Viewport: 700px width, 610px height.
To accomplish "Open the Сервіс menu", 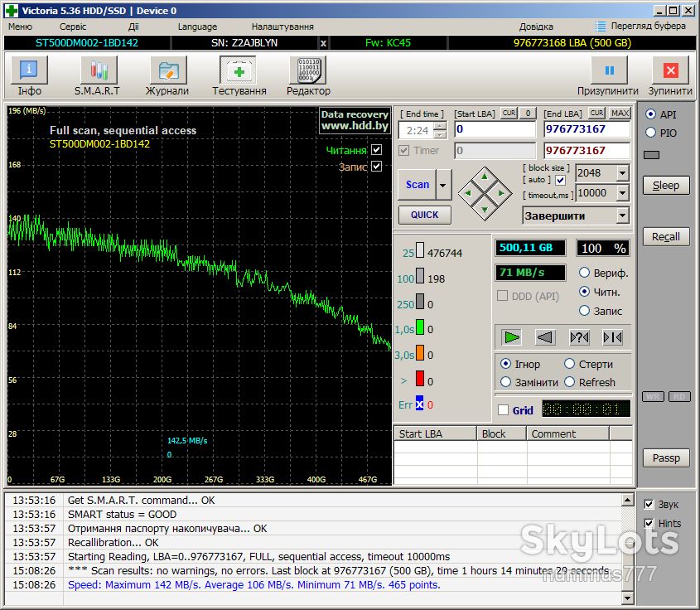I will 73,27.
